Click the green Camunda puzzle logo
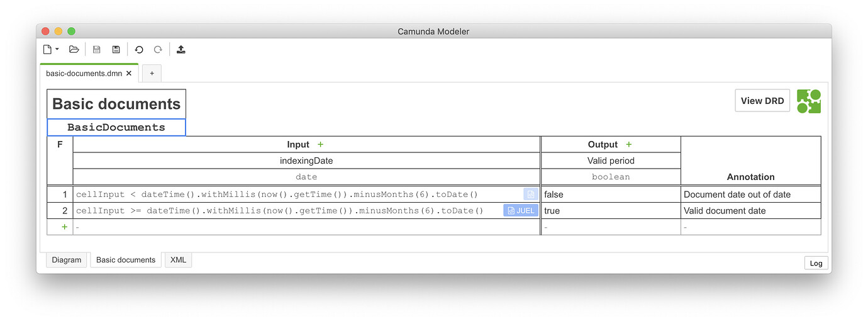Viewport: 868px width, 321px height. tap(809, 101)
